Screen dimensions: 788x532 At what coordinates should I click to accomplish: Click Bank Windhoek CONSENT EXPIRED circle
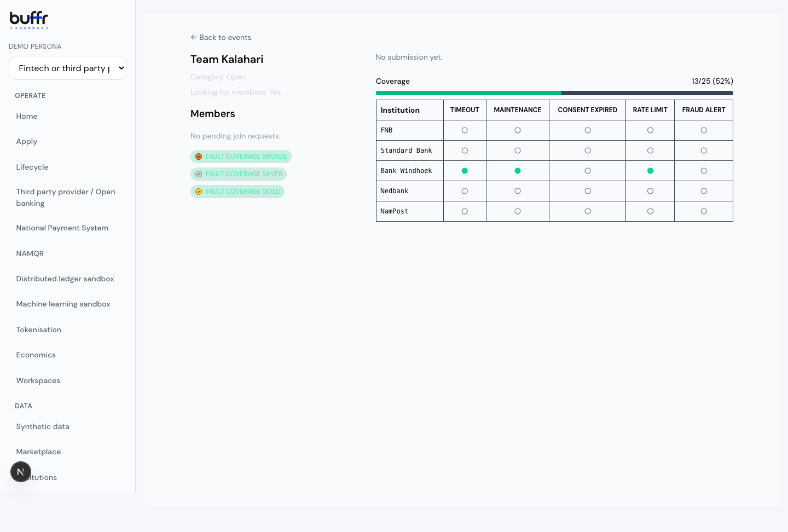coord(588,171)
